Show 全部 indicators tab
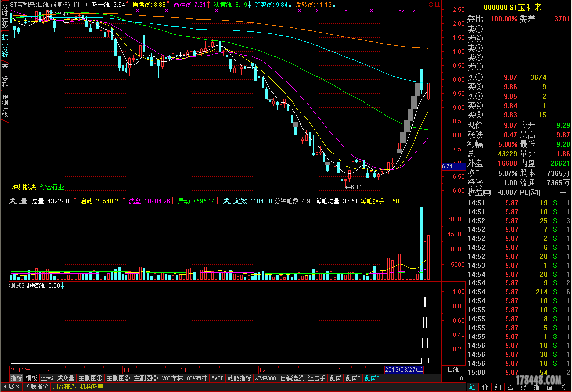572x392 pixels. (x=47, y=378)
